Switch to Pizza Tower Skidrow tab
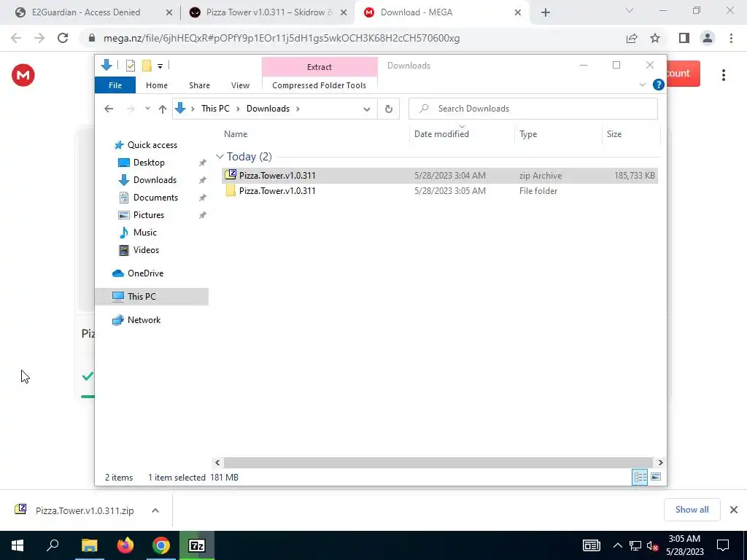The image size is (747, 560). (x=268, y=12)
